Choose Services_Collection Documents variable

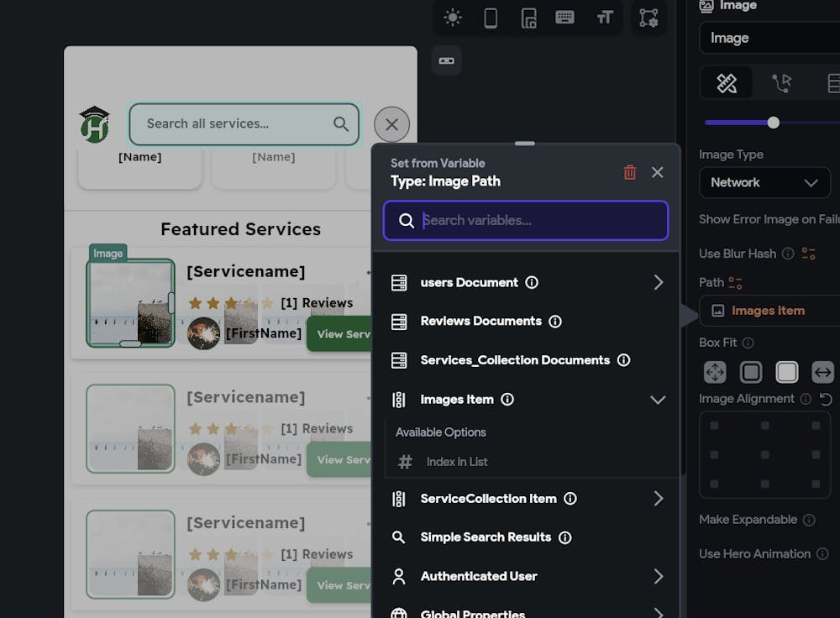point(514,360)
